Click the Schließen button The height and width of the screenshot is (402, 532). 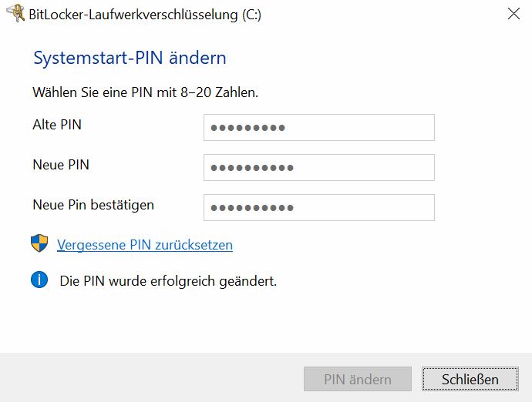pos(470,379)
